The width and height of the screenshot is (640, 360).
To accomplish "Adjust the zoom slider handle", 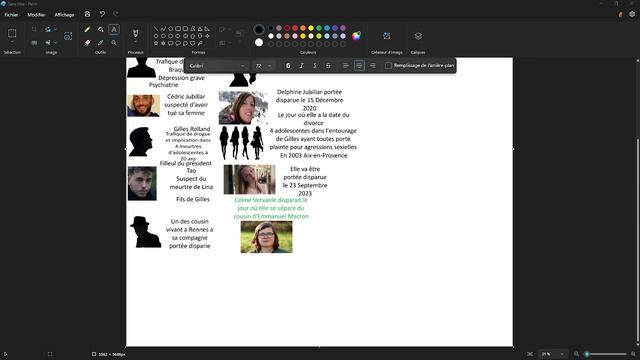I will coord(587,354).
